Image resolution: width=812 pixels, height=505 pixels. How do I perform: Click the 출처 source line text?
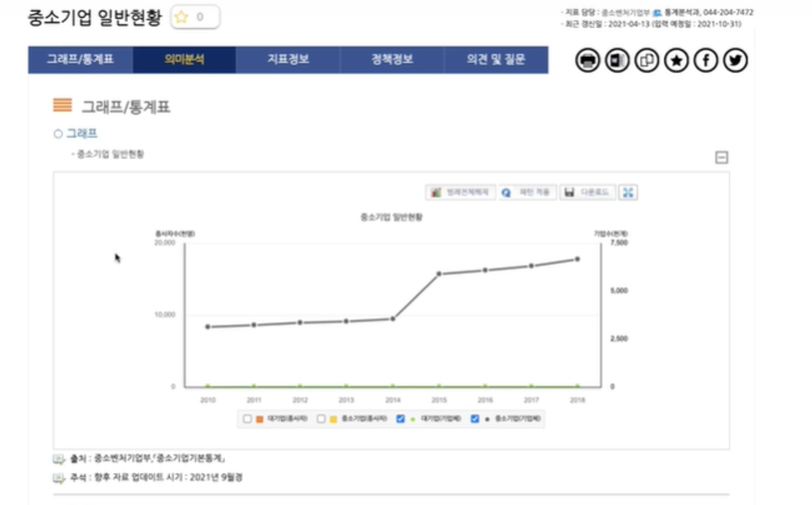point(147,458)
